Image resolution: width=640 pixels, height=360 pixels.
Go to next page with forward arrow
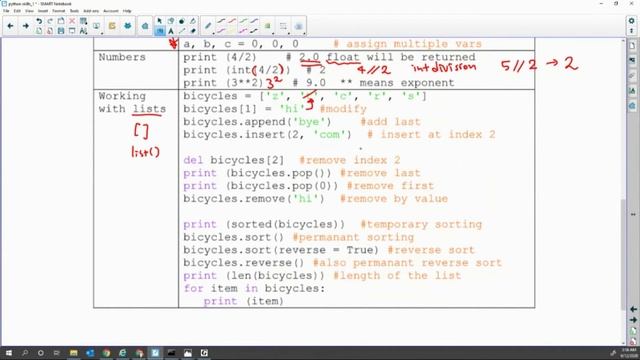point(25,26)
